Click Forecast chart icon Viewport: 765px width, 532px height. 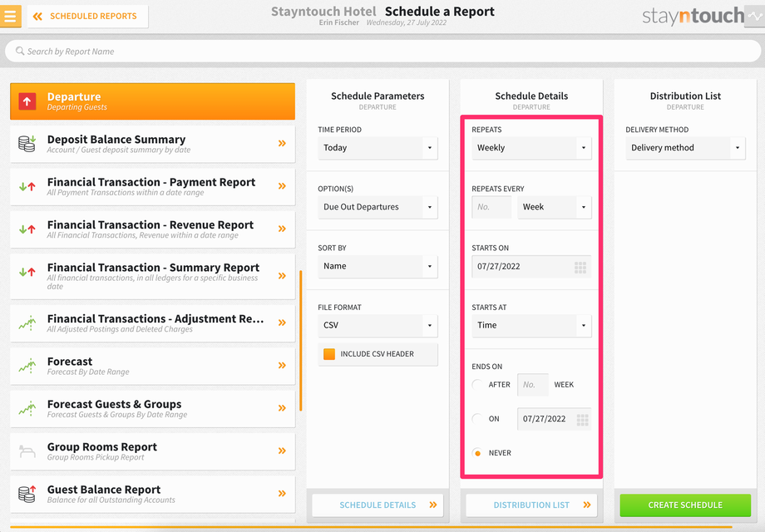27,366
